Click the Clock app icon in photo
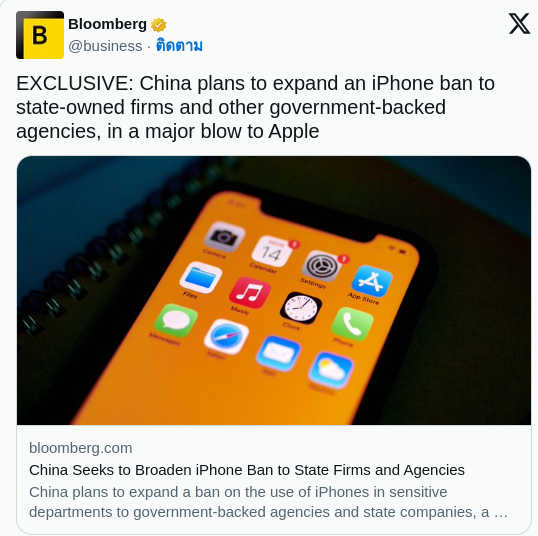The image size is (538, 536). pyautogui.click(x=301, y=308)
